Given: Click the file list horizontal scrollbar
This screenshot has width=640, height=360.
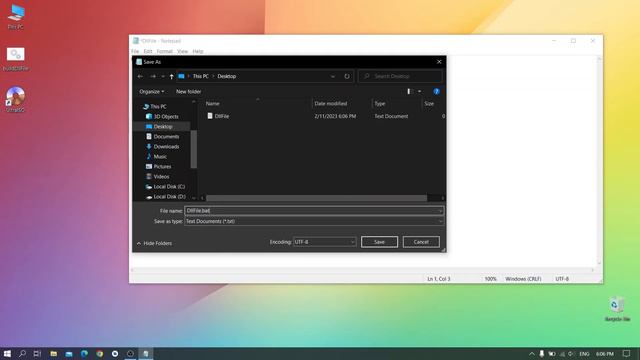Looking at the screenshot, I should tap(316, 198).
